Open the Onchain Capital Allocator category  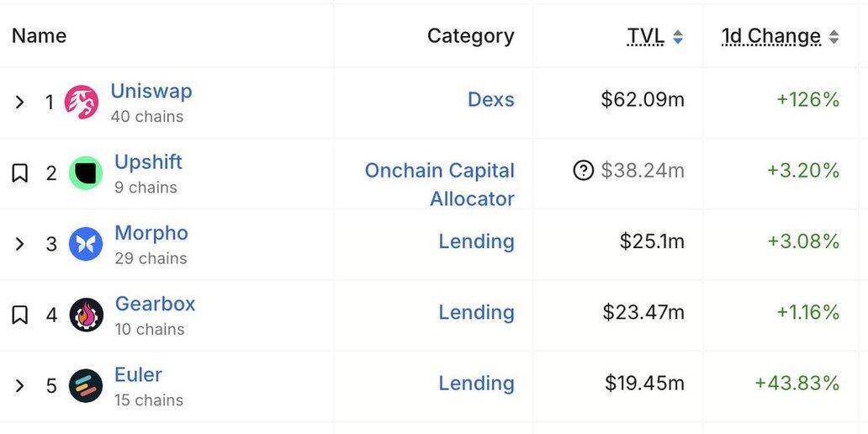click(x=439, y=184)
